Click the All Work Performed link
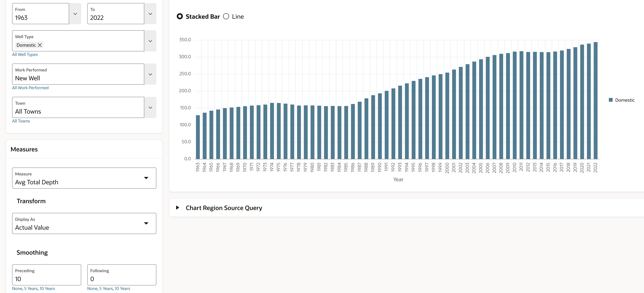Viewport: 644px width, 293px height. pyautogui.click(x=30, y=88)
